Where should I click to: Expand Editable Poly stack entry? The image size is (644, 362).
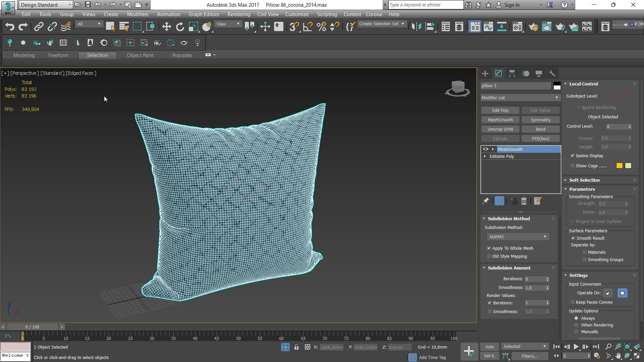click(x=485, y=157)
